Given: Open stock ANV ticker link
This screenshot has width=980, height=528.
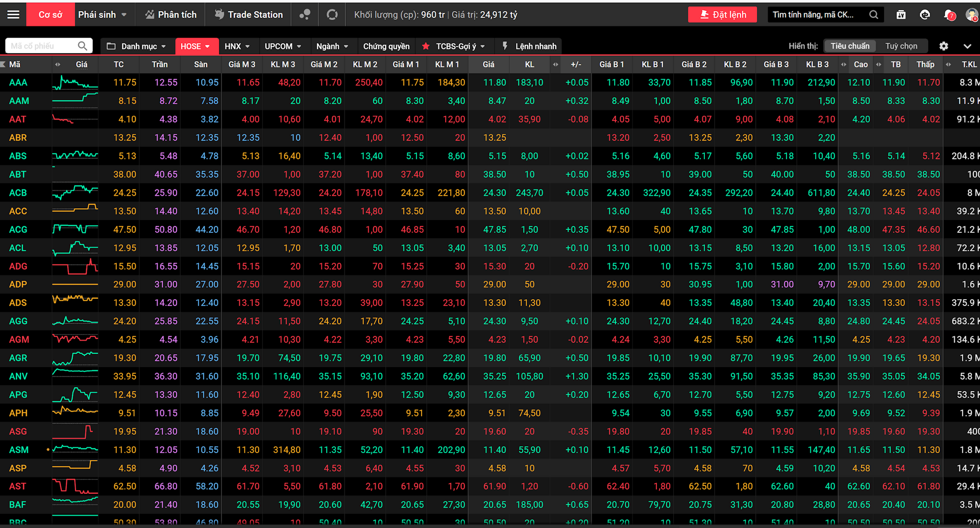Looking at the screenshot, I should 18,376.
